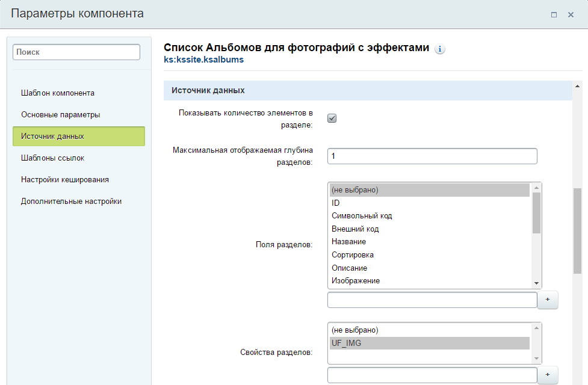
Task: Click the Поиск search field
Action: (76, 52)
